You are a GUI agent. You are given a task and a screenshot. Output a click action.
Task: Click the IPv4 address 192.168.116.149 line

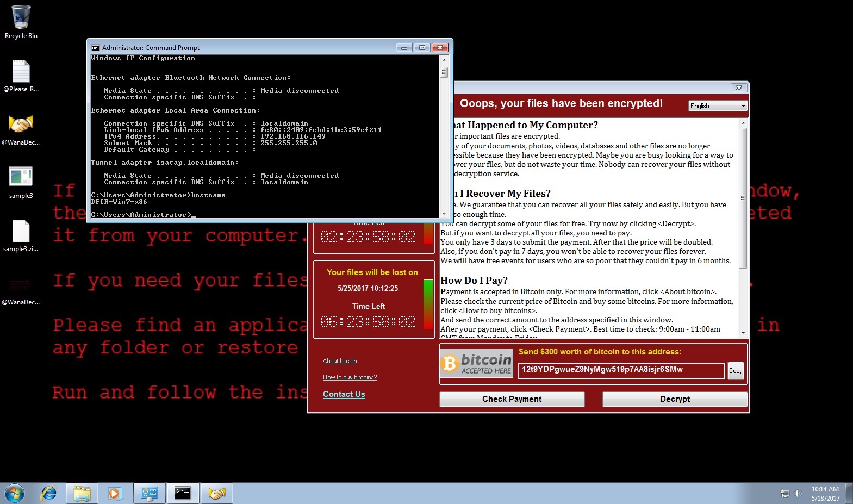click(215, 136)
